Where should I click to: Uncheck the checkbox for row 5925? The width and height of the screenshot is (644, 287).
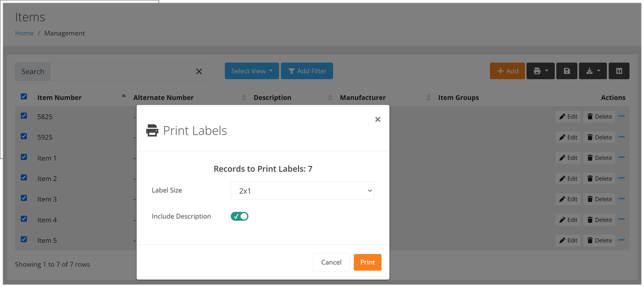pos(24,136)
